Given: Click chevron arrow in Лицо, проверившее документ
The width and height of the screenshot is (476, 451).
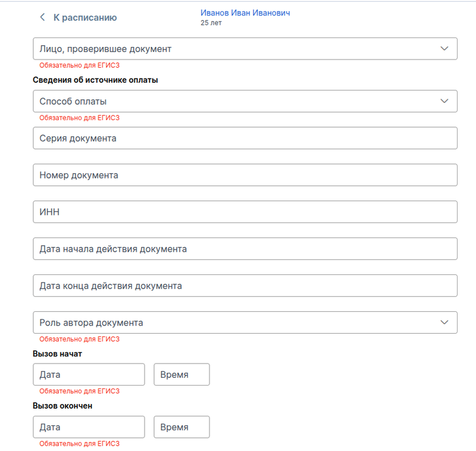Looking at the screenshot, I should tap(444, 49).
